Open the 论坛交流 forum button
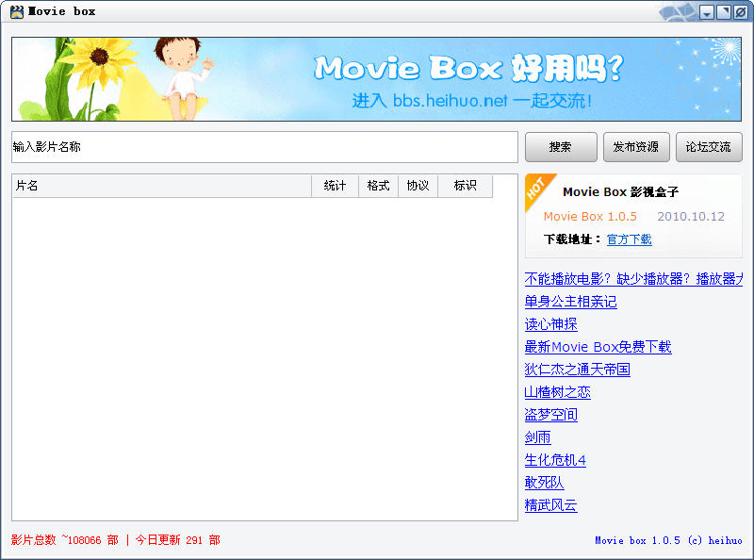 (x=709, y=147)
